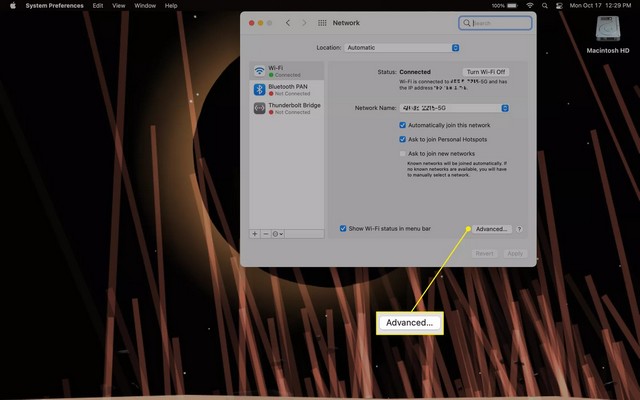
Task: Go back using the toolbar back arrow
Action: [288, 22]
